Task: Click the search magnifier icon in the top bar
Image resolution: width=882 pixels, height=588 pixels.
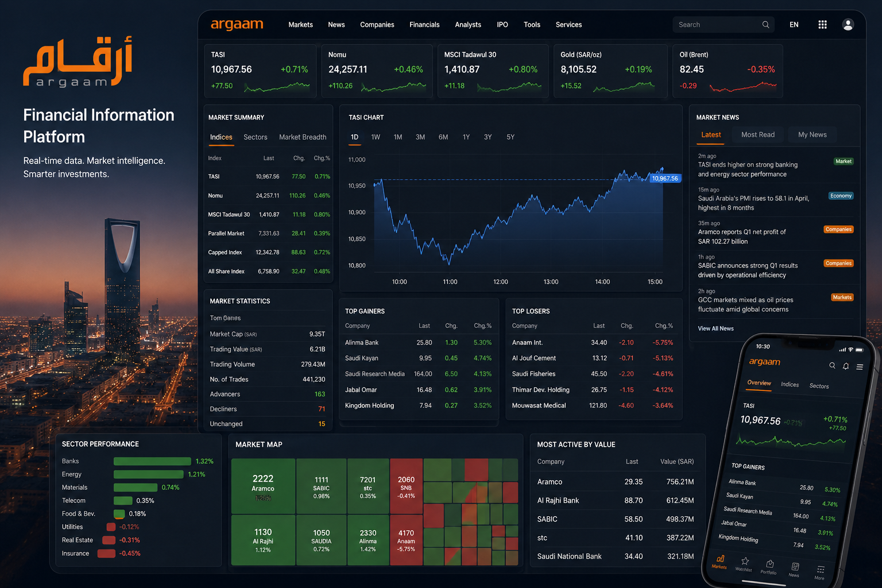Action: [765, 25]
